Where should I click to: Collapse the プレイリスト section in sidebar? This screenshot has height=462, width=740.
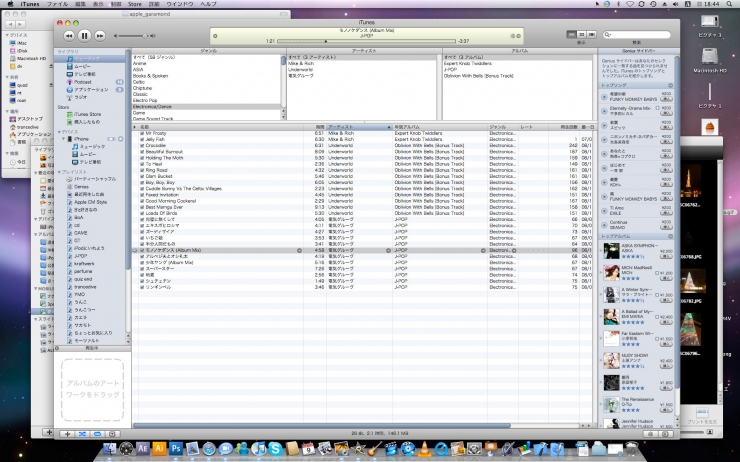tap(59, 172)
